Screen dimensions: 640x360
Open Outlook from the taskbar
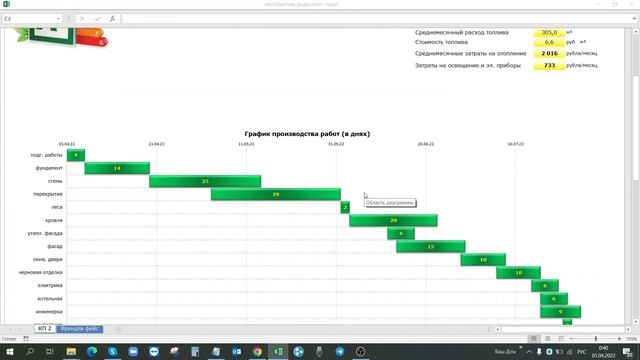coord(236,351)
